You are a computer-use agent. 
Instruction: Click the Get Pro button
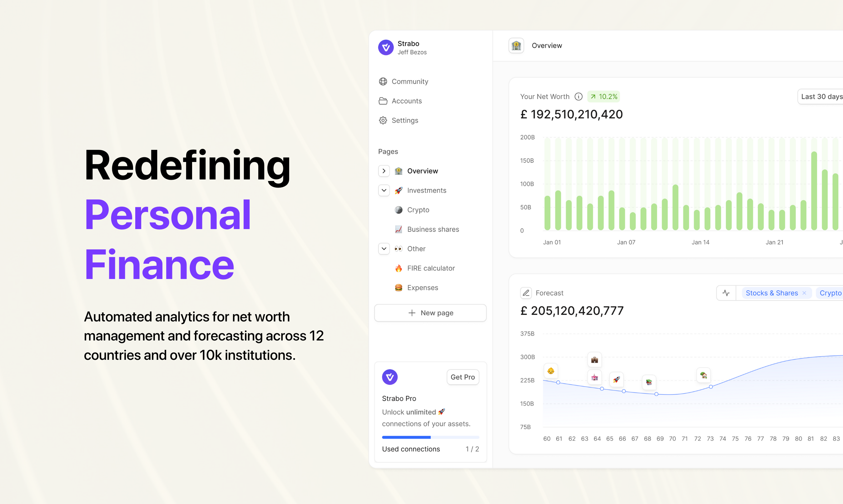(x=463, y=377)
